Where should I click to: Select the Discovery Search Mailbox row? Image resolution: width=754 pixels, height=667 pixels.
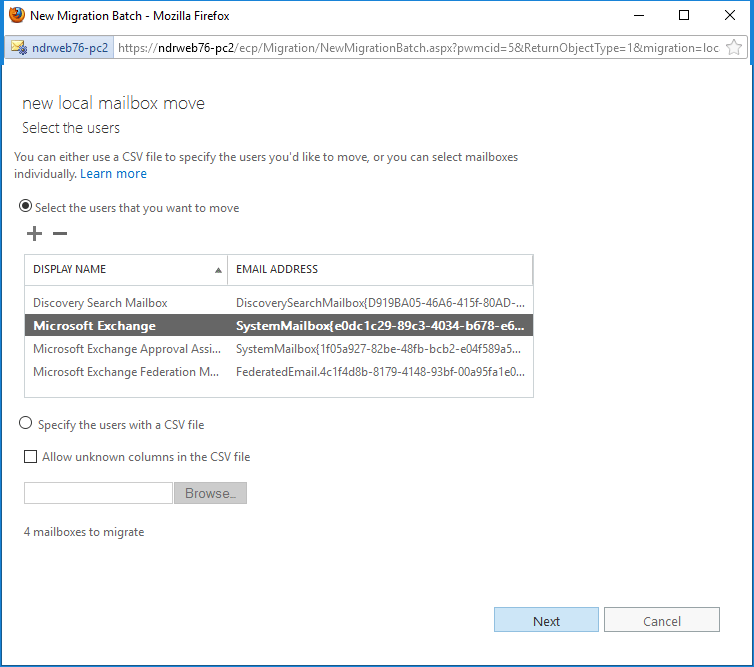click(x=279, y=303)
